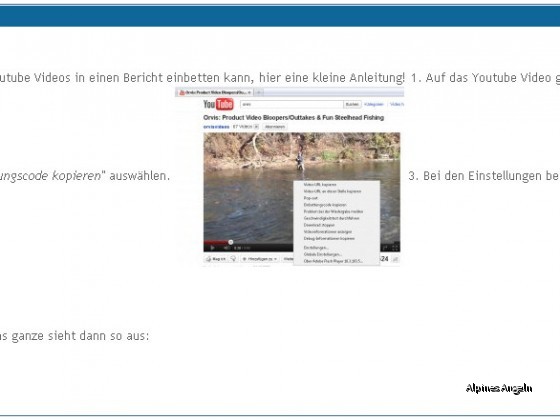Open the Kategorien link beside the search
560x420 pixels.
[x=374, y=104]
